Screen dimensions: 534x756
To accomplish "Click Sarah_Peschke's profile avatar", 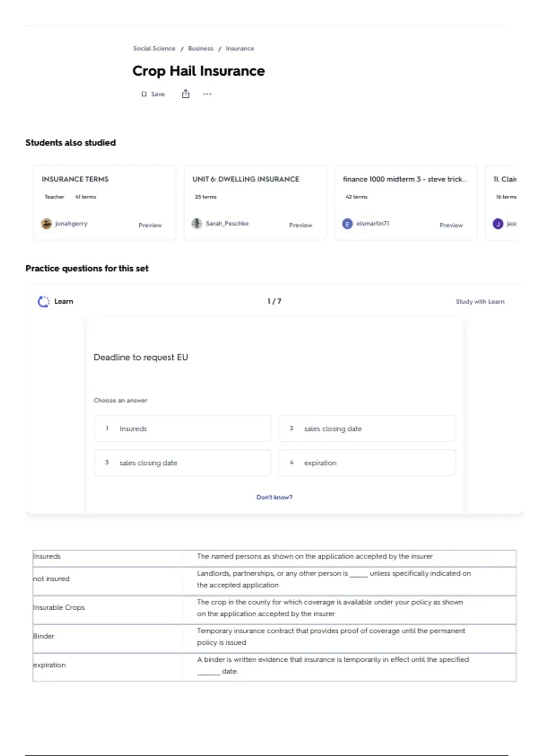I will coord(197,224).
